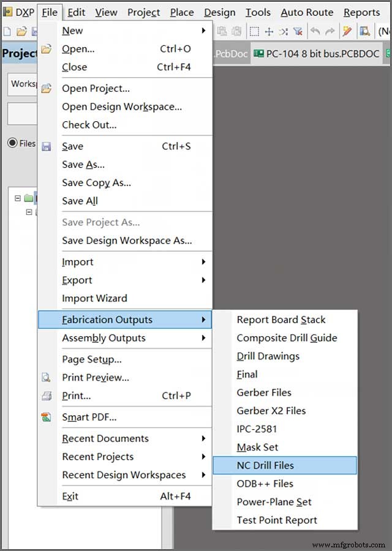Collapse the second-level tree node
Image resolution: width=392 pixels, height=551 pixels.
click(28, 212)
